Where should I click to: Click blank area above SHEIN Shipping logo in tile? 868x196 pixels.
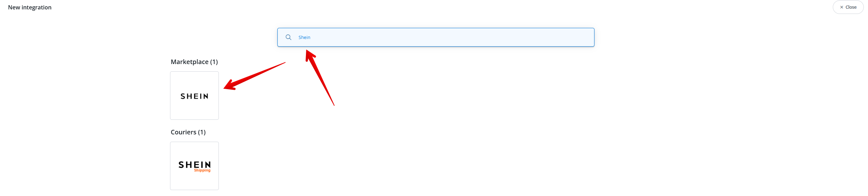pos(194,151)
